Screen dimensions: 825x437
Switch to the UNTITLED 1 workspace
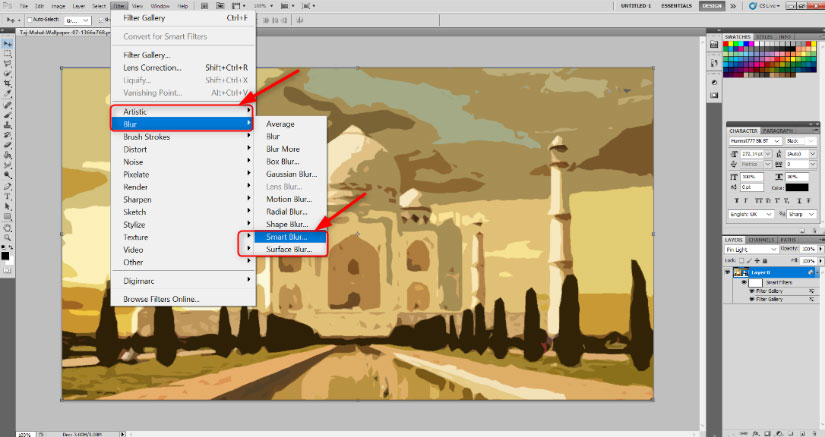pos(636,6)
